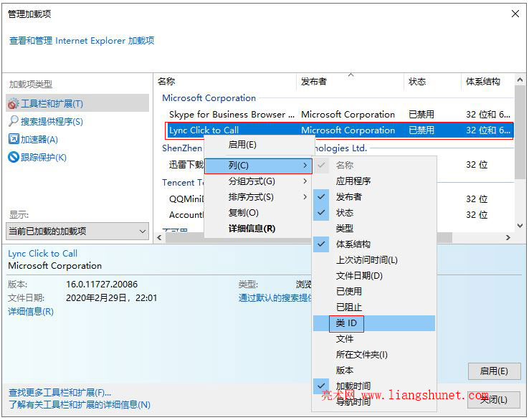This screenshot has width=529, height=420.
Task: Select 已阻止 in columns submenu
Action: click(374, 307)
